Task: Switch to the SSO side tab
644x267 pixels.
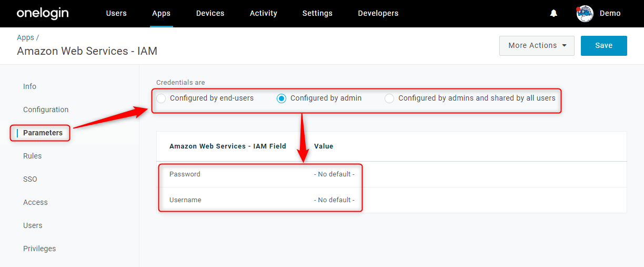Action: click(x=30, y=179)
